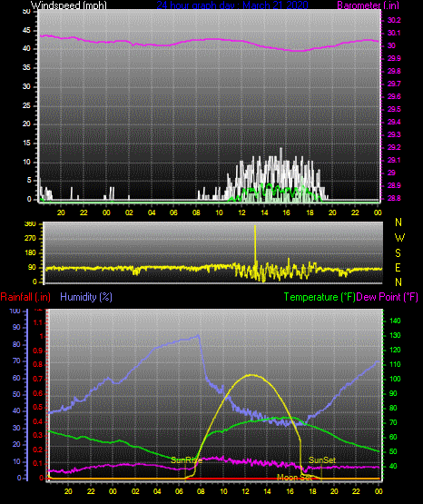Click the 16 hour label under windspeed chart
This screenshot has height=504, width=423.
click(287, 212)
